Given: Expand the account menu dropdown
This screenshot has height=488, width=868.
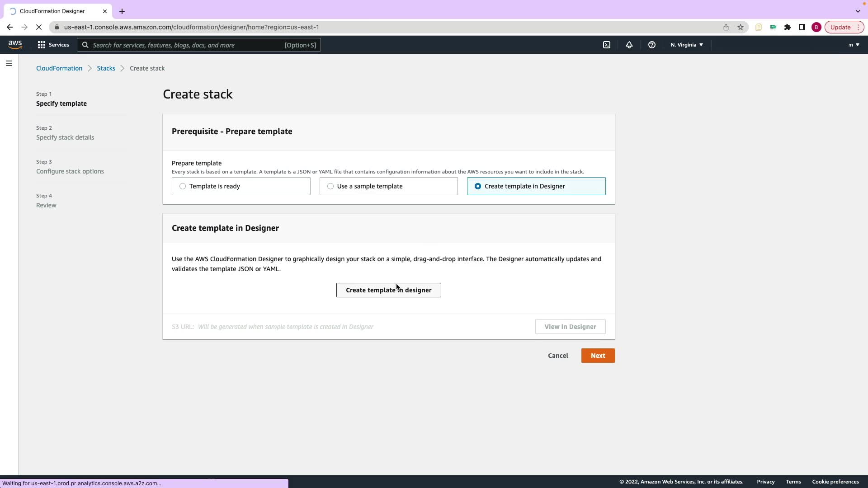Looking at the screenshot, I should [854, 45].
